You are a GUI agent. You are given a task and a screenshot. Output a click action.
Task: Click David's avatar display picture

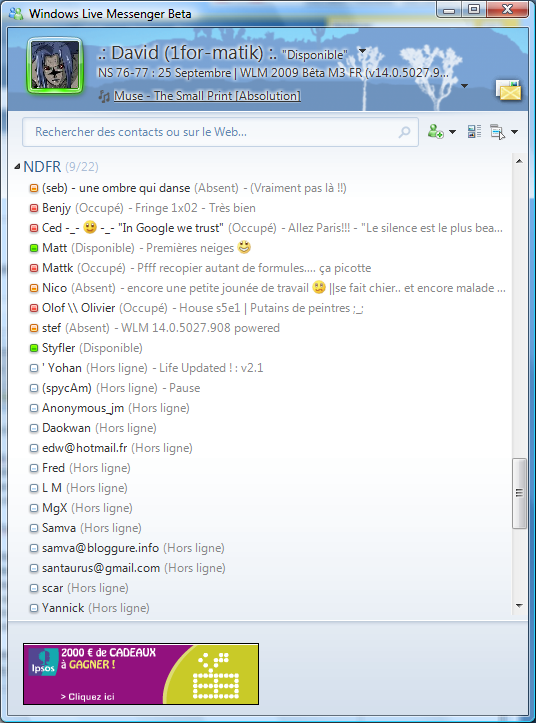(55, 65)
